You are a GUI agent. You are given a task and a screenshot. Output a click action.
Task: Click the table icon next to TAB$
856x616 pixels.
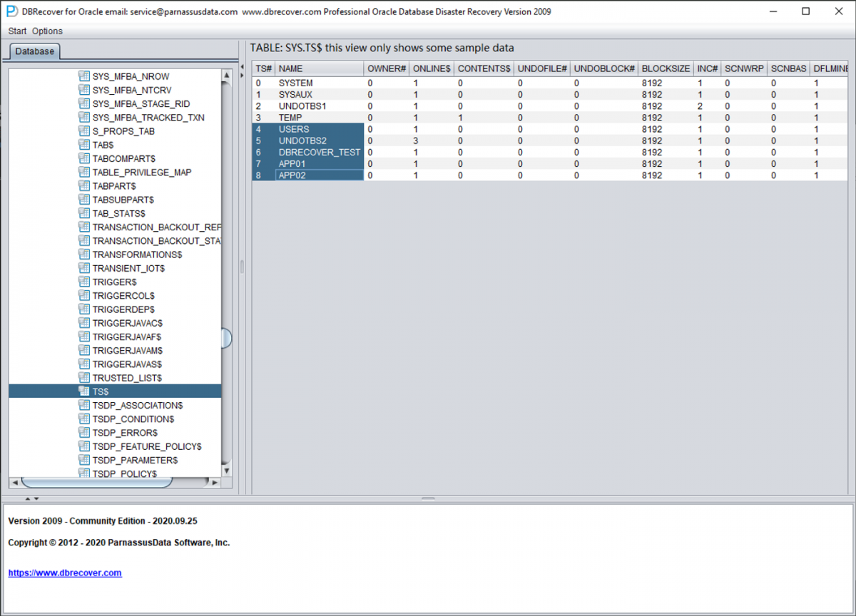84,144
